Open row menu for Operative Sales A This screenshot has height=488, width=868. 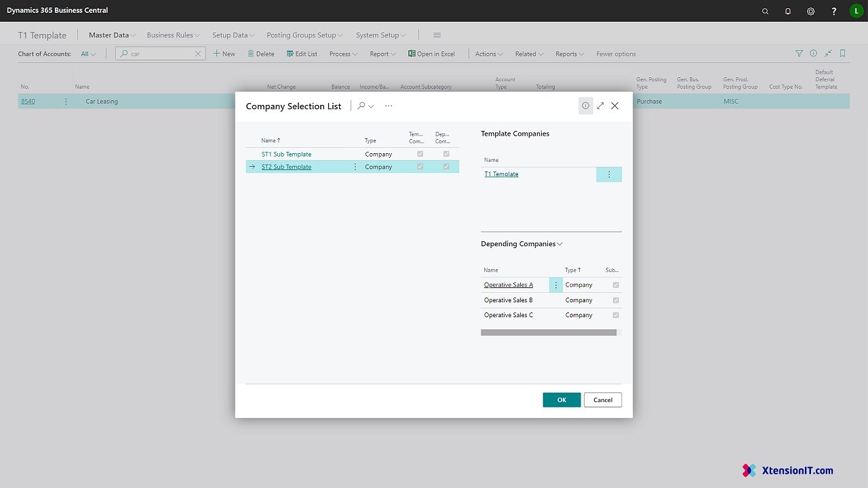point(555,285)
